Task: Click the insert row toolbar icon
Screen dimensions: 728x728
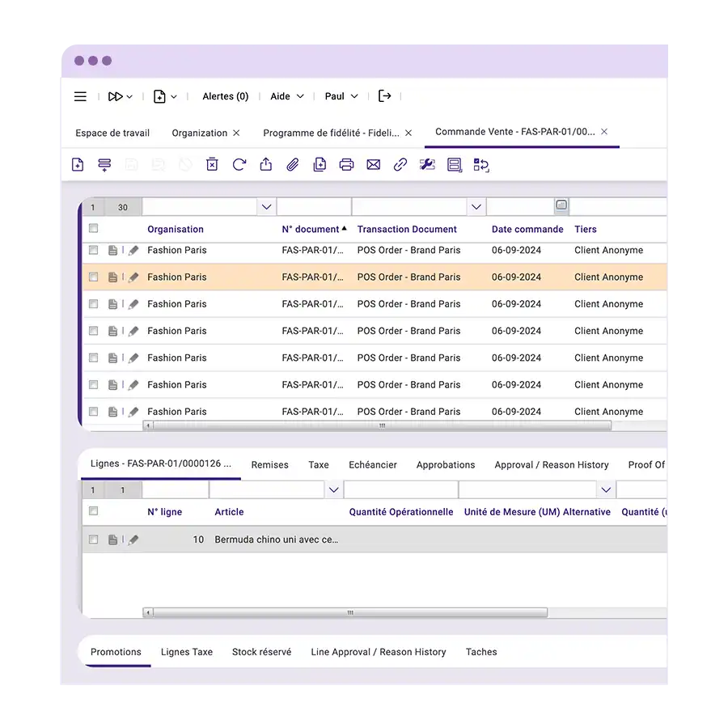Action: coord(104,164)
